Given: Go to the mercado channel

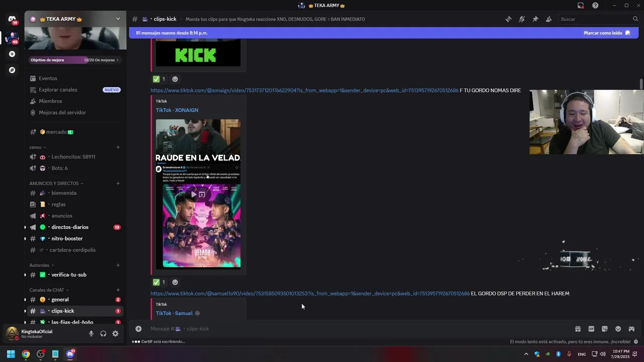Looking at the screenshot, I should [75, 132].
